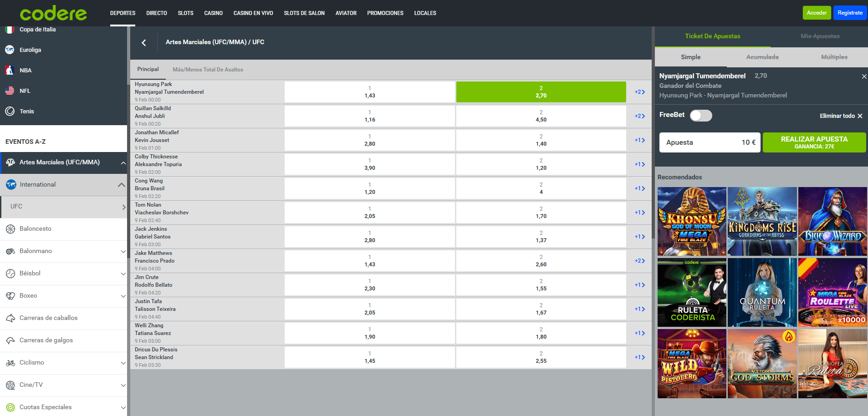The image size is (868, 416).
Task: Open the Casiopea Ruleta thumbnail
Action: click(832, 364)
